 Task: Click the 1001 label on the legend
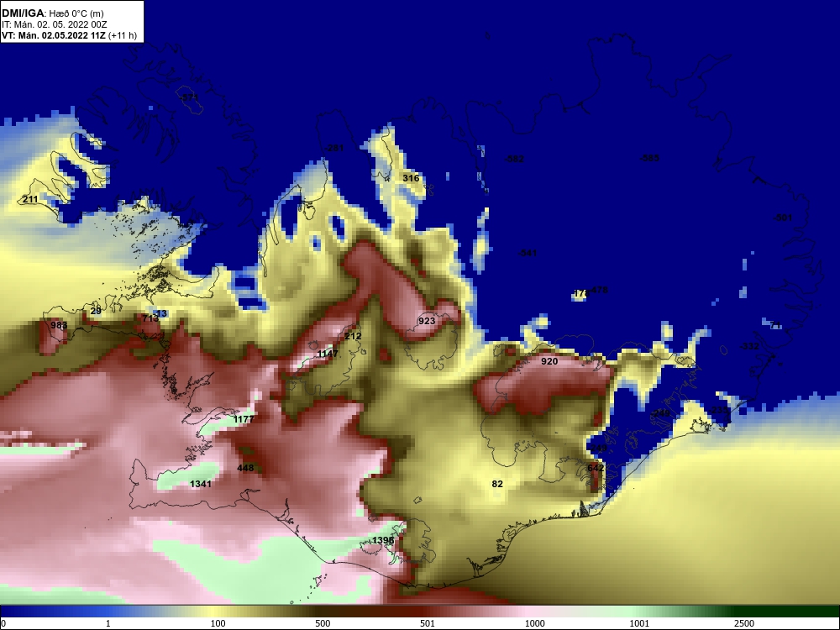(639, 623)
